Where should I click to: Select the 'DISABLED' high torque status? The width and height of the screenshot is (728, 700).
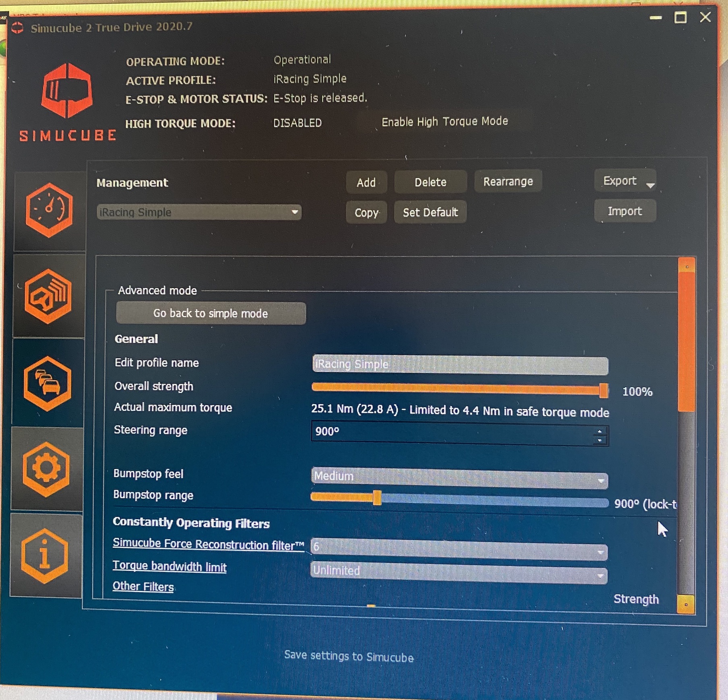tap(298, 123)
